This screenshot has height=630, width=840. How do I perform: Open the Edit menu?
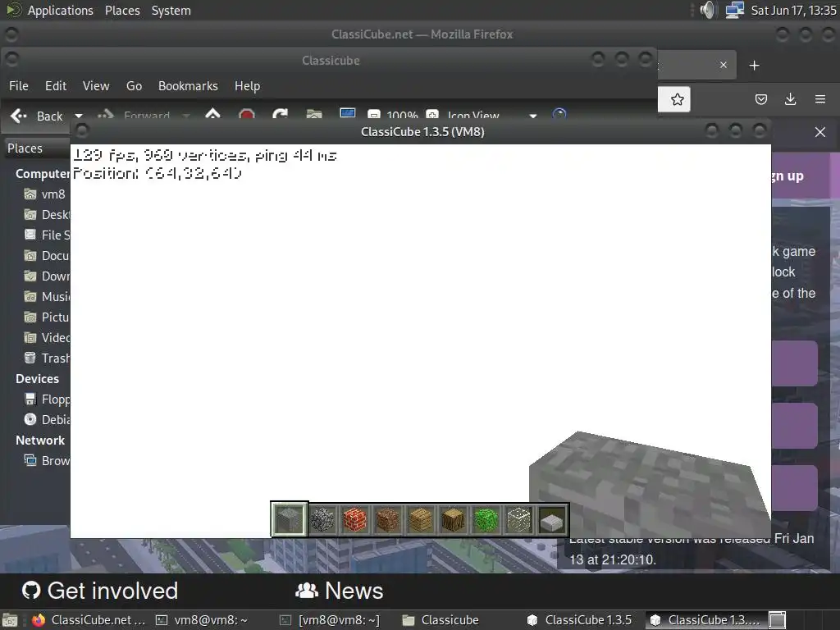pos(56,85)
